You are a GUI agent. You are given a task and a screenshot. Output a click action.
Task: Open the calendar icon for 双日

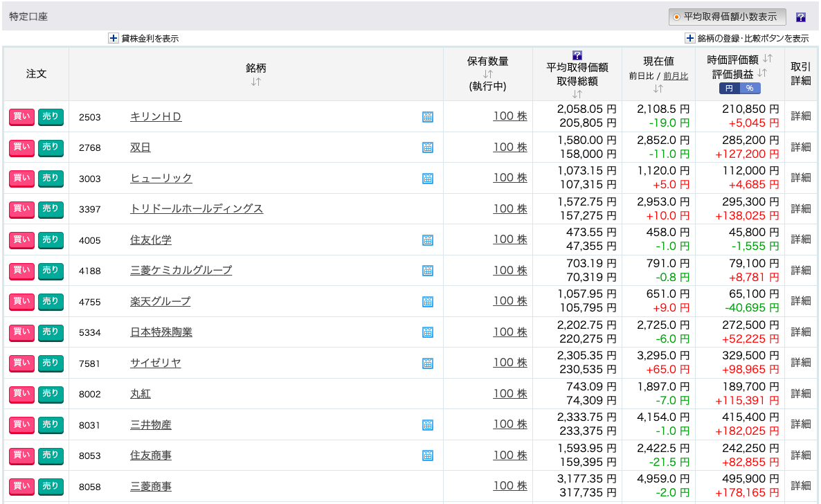428,147
